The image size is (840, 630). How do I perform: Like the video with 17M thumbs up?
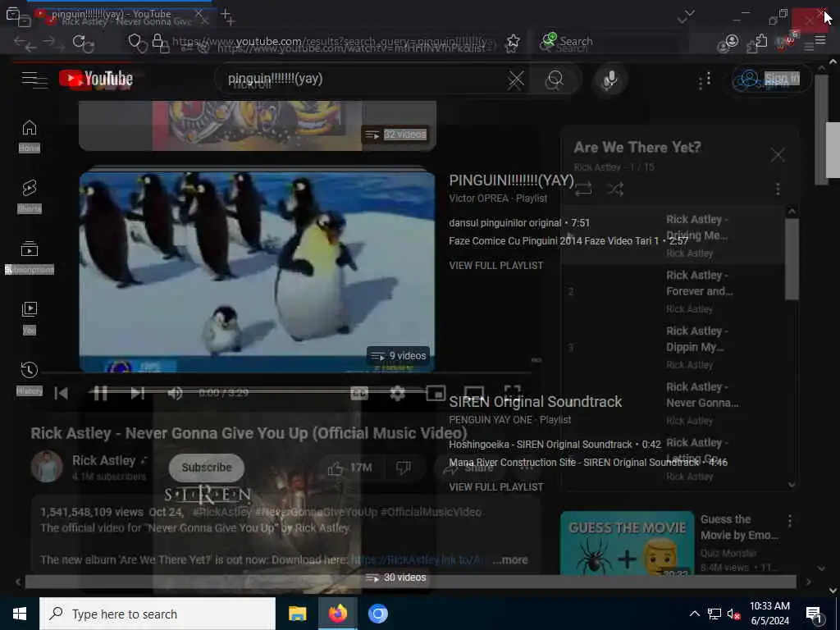[349, 468]
